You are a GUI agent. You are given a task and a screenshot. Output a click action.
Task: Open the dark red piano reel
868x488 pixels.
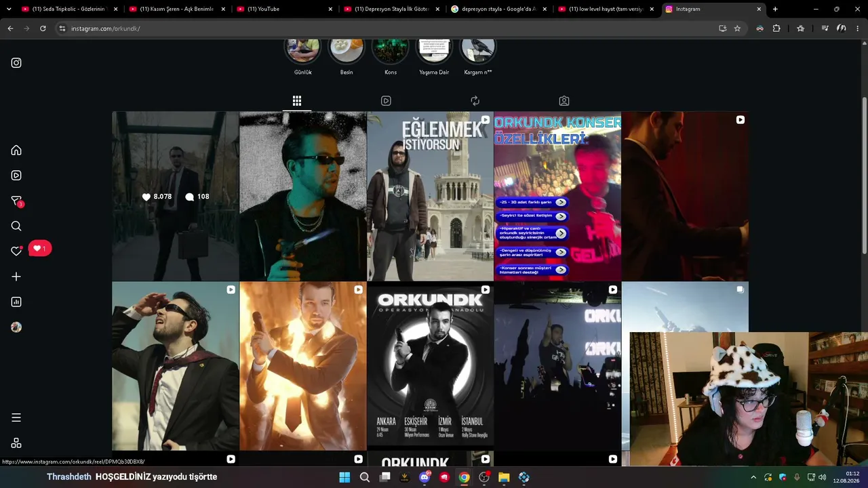(x=685, y=196)
